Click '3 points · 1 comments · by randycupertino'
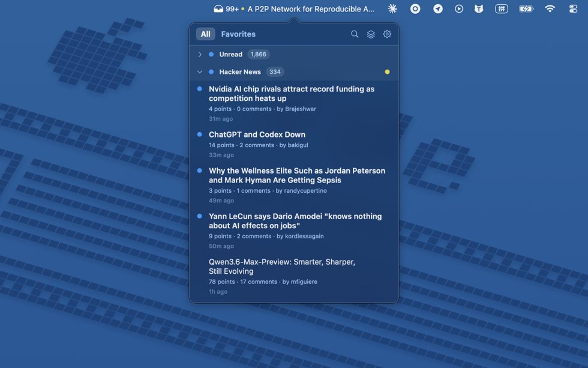Image resolution: width=588 pixels, height=368 pixels. point(268,191)
